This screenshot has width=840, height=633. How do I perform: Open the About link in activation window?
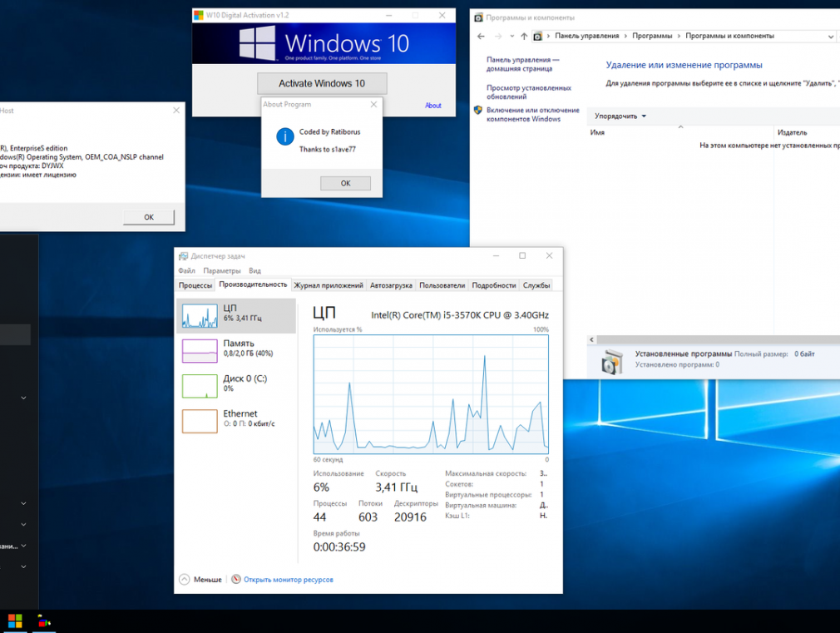click(432, 106)
